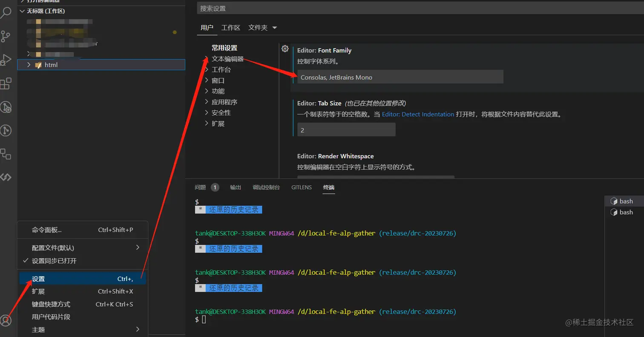Choose 用户代码片段 from the popup menu
Image resolution: width=644 pixels, height=337 pixels.
[83, 317]
